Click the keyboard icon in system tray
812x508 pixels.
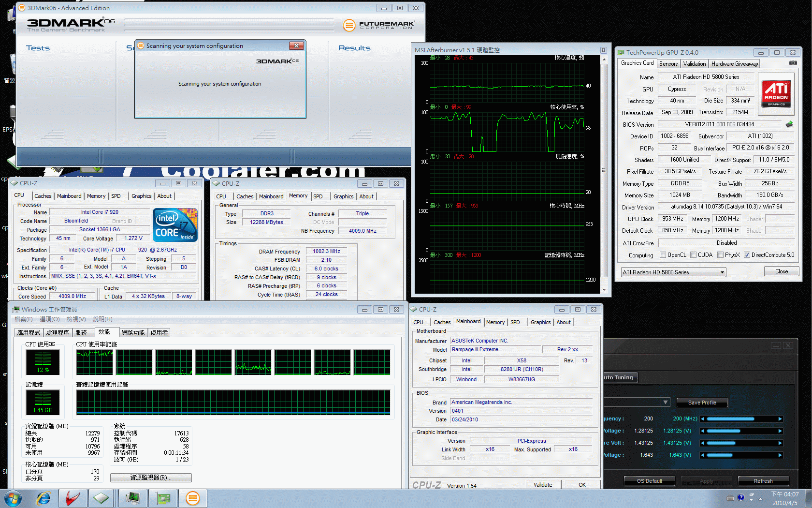[x=730, y=498]
